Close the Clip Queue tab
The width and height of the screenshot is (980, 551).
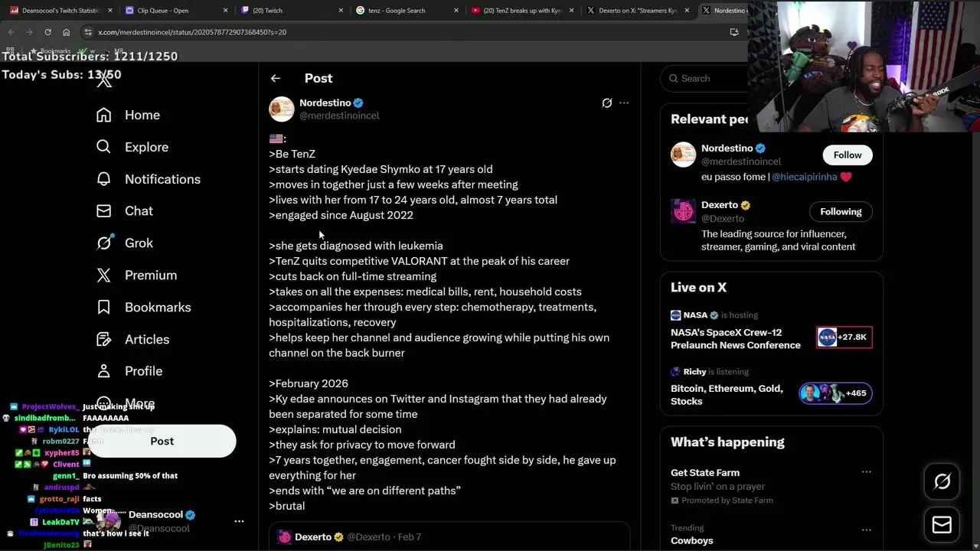(225, 11)
